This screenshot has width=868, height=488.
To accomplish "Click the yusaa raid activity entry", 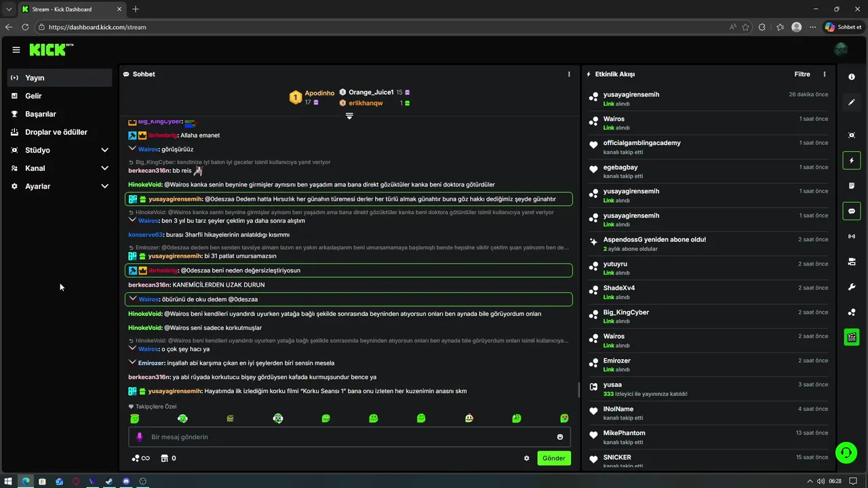I will pyautogui.click(x=708, y=389).
